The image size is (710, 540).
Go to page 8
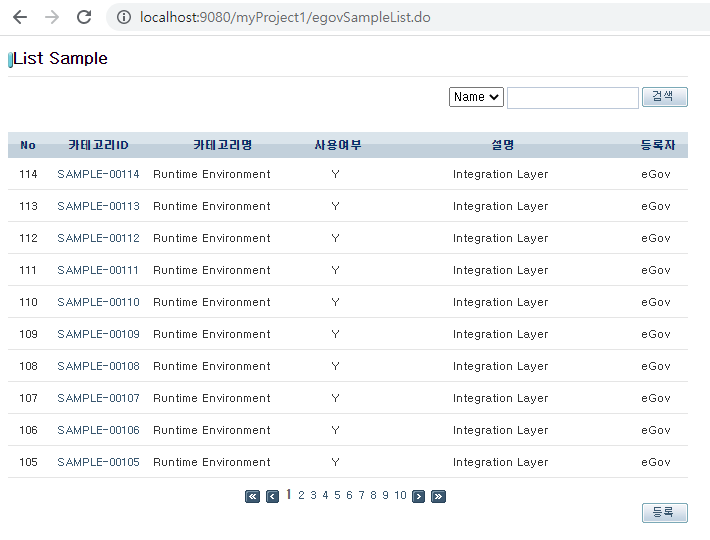point(373,495)
